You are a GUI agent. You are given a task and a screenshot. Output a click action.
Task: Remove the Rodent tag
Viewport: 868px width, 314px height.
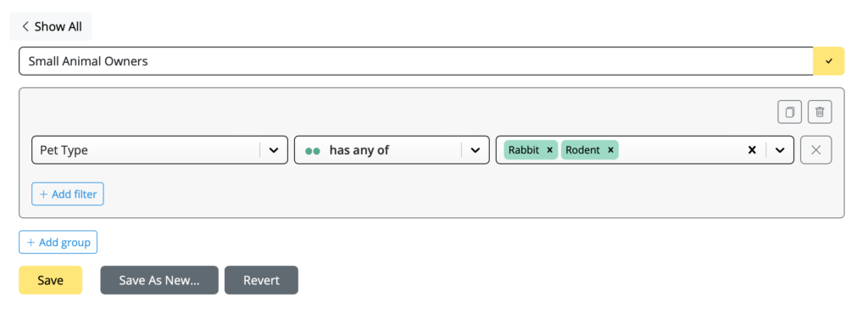click(x=610, y=150)
